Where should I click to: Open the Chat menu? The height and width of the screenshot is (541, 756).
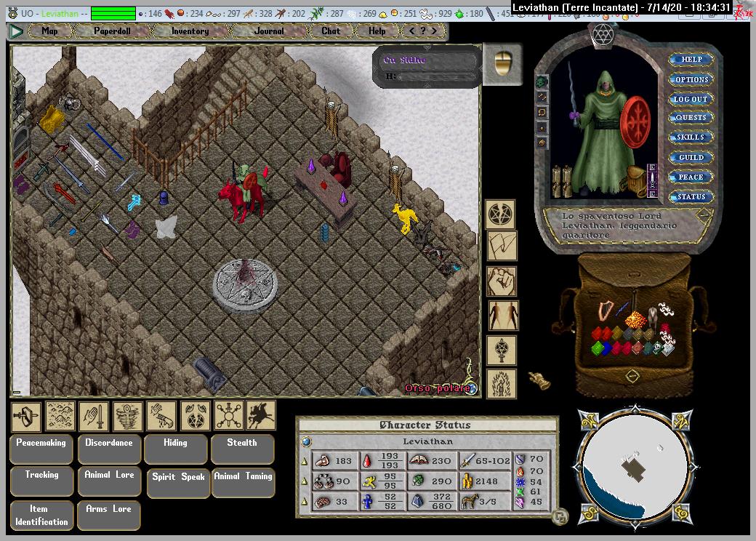pos(331,31)
